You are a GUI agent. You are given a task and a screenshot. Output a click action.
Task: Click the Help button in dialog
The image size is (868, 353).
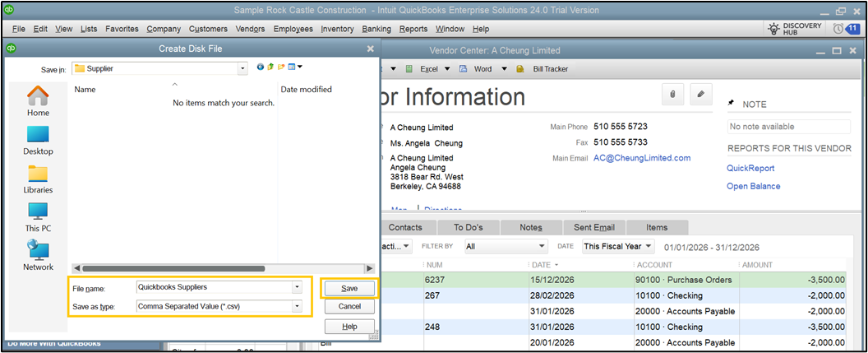(349, 327)
